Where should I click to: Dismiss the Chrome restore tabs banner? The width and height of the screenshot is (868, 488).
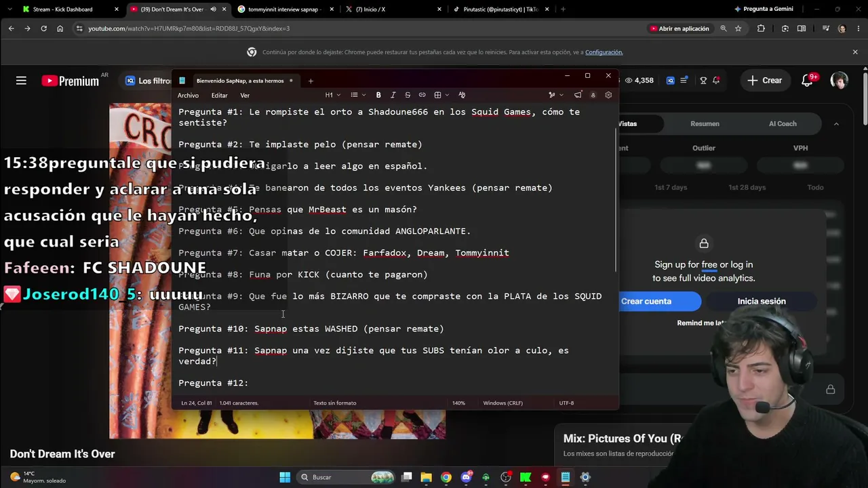coord(855,52)
